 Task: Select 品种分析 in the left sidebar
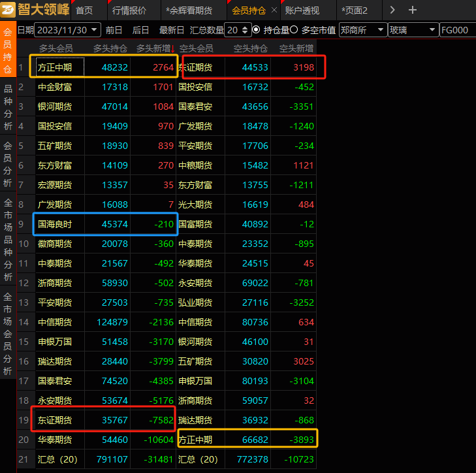click(8, 107)
